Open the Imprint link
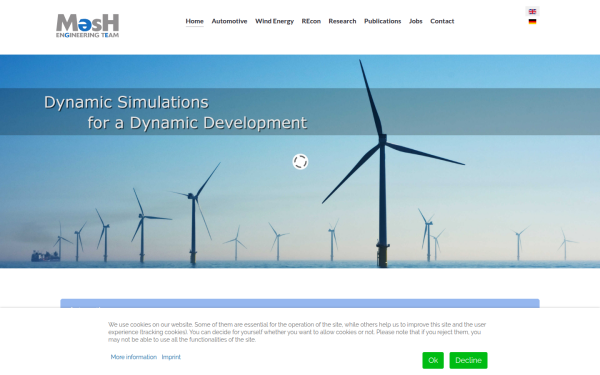 [x=171, y=357]
